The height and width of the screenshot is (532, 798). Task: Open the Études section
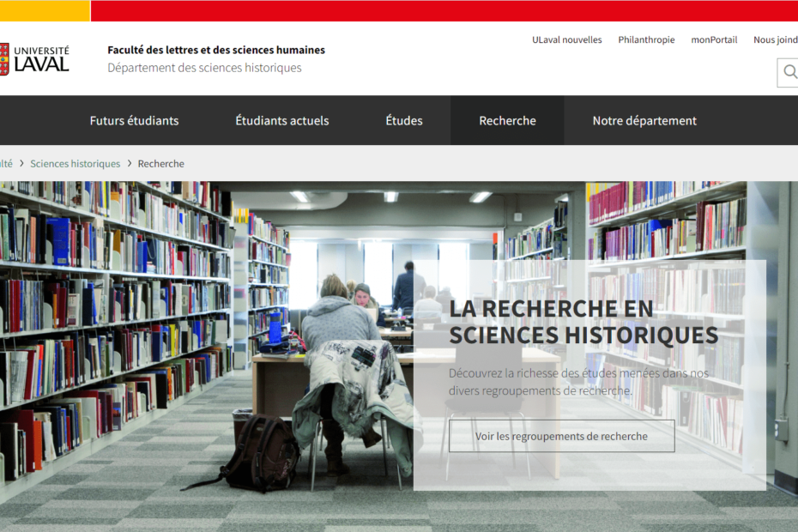coord(403,120)
